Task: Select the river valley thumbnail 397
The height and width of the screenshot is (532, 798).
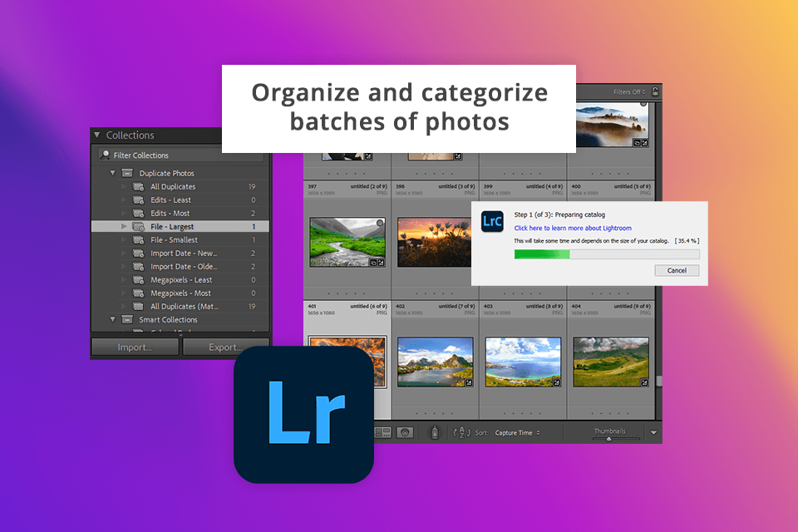Action: click(x=347, y=243)
